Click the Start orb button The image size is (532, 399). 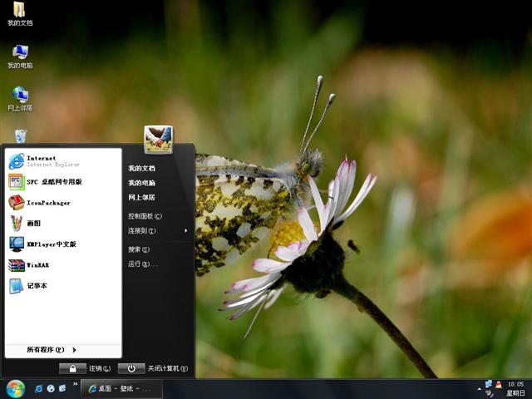[x=15, y=388]
